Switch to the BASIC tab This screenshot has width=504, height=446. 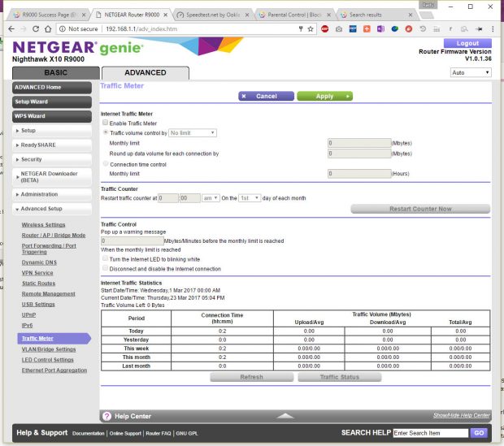coord(50,72)
